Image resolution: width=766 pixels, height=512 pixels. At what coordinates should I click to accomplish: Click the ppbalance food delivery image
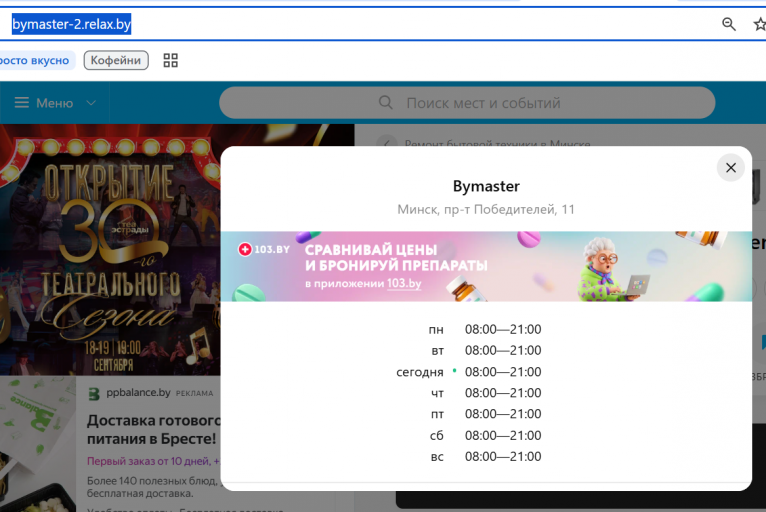click(38, 444)
